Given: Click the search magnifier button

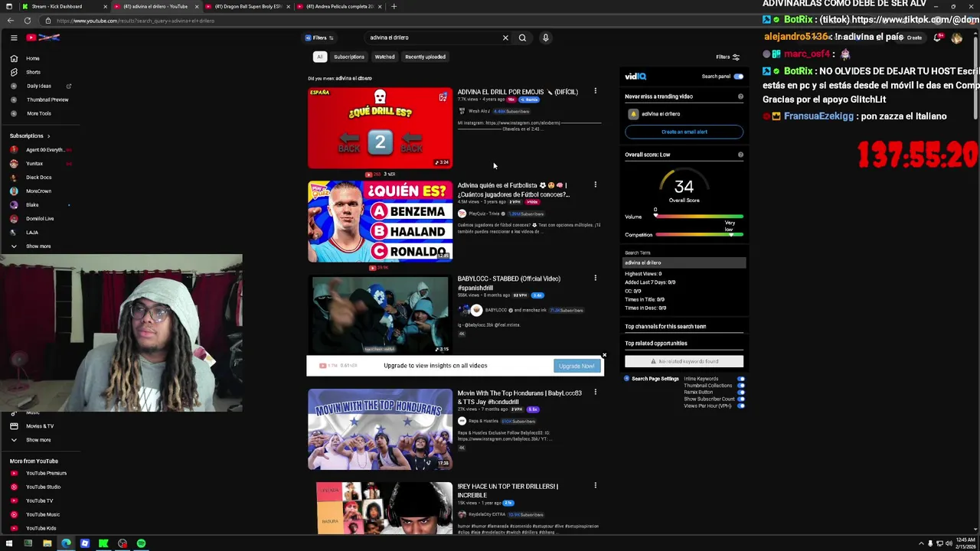Looking at the screenshot, I should pyautogui.click(x=522, y=37).
